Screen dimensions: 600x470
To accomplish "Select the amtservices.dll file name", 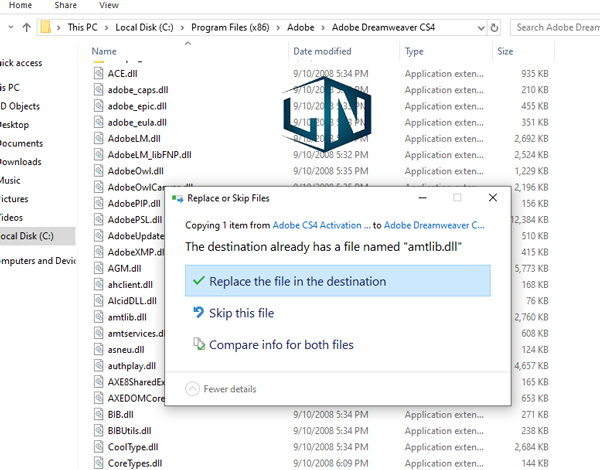I will (x=136, y=333).
